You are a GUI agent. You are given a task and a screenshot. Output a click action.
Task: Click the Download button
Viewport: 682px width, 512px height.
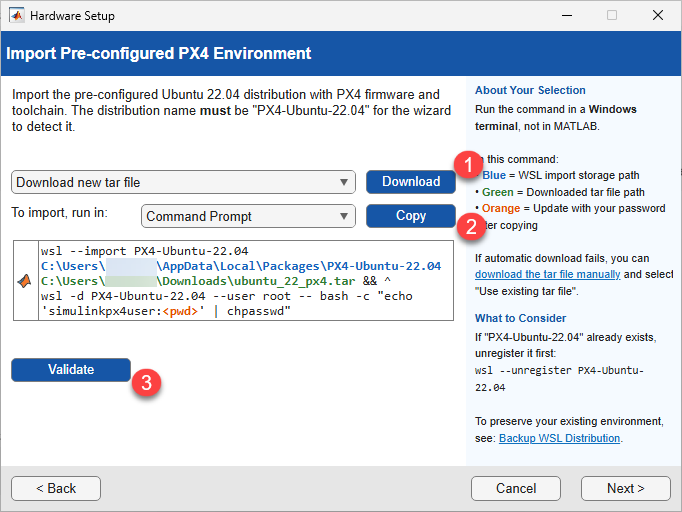click(x=411, y=181)
